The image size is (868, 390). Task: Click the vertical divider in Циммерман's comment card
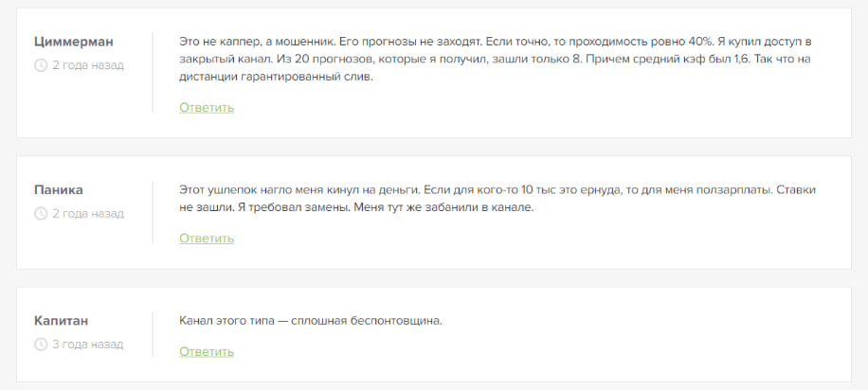point(153,73)
